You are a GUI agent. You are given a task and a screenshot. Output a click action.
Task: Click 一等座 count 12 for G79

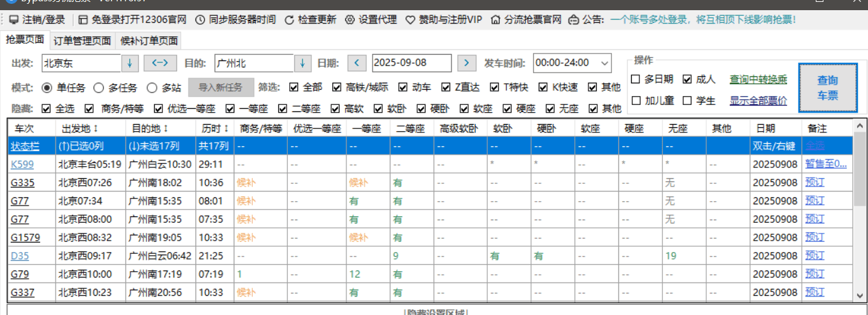pos(355,274)
